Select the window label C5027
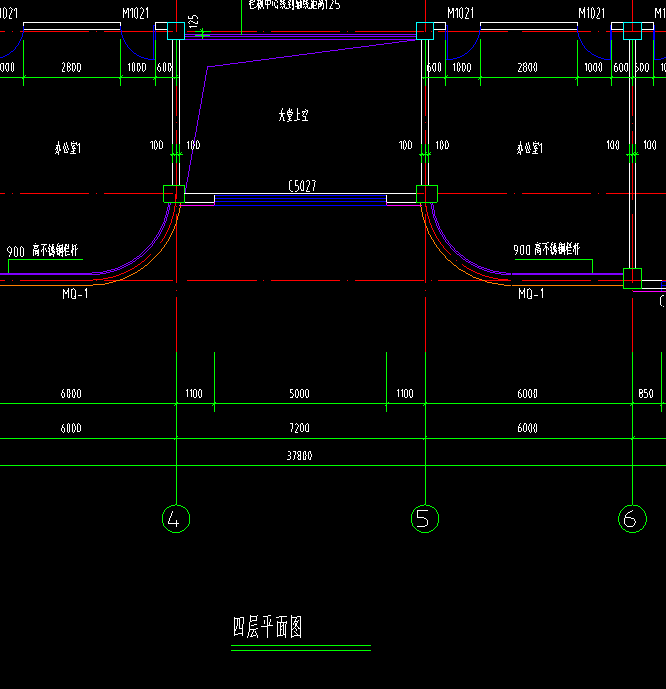Screen dimensions: 666x689 point(302,186)
